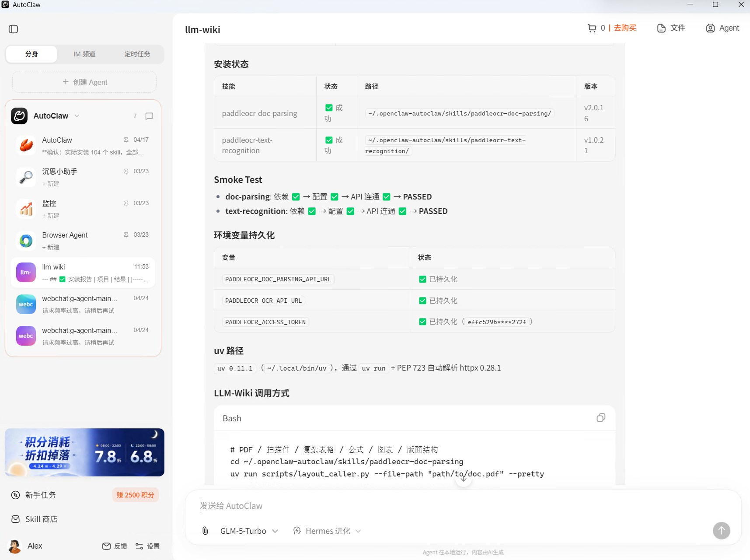Click LLM-Wiki 调用方式 heading
Screen dimensions: 750x560
tap(251, 393)
